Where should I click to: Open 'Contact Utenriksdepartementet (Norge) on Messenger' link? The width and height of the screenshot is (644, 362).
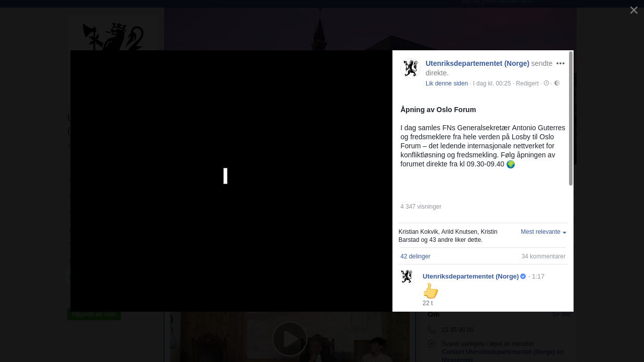pos(503,355)
